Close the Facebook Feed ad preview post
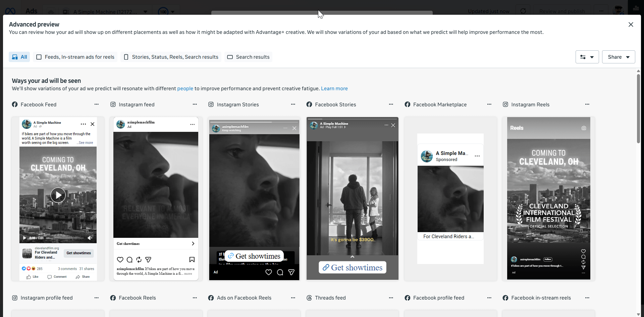 (x=93, y=124)
